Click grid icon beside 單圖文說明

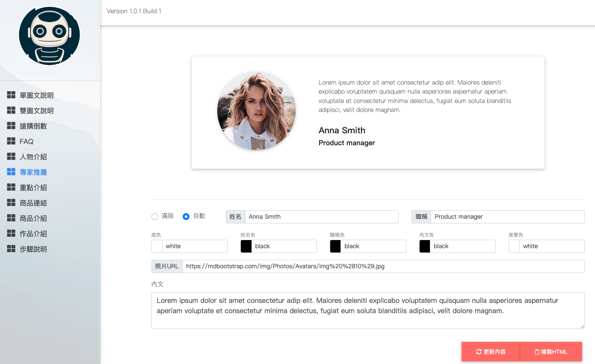(x=11, y=95)
